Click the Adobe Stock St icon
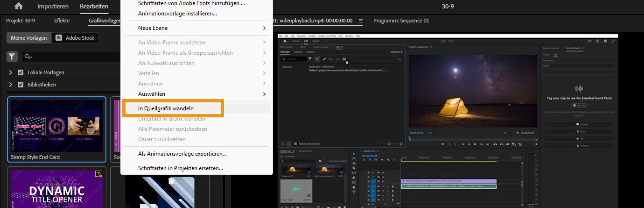Screen dimensions: 644x208 tap(59, 38)
